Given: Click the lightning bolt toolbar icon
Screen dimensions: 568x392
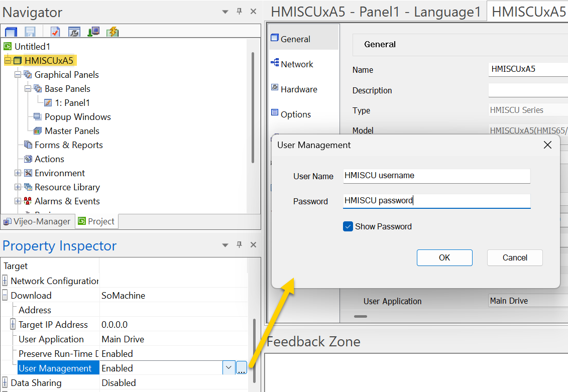Looking at the screenshot, I should click(x=112, y=32).
